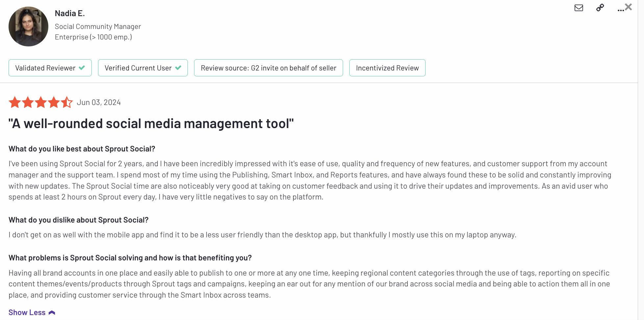Click the review title about Sprout Social

[151, 123]
